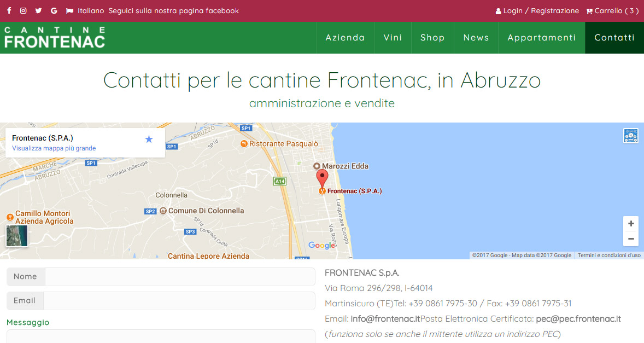Viewport: 644px width, 343px height.
Task: Click the map icon in top-right of map
Action: click(x=630, y=136)
